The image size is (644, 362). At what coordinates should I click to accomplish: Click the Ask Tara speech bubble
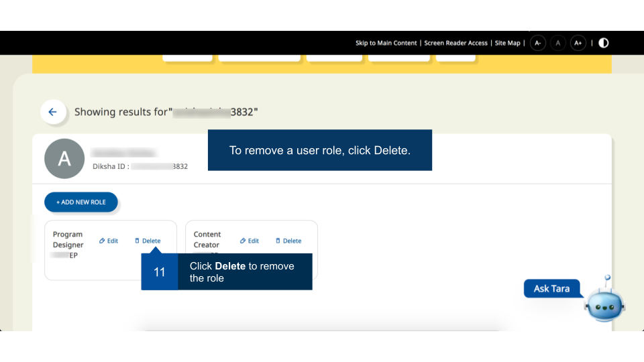click(551, 288)
